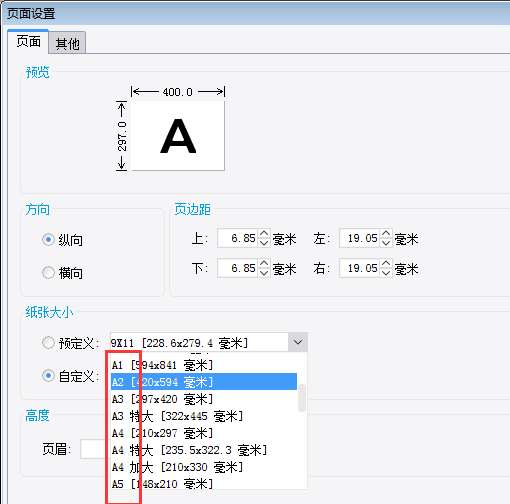Increase the 下 margin with up arrow
The height and width of the screenshot is (504, 510).
click(x=264, y=263)
